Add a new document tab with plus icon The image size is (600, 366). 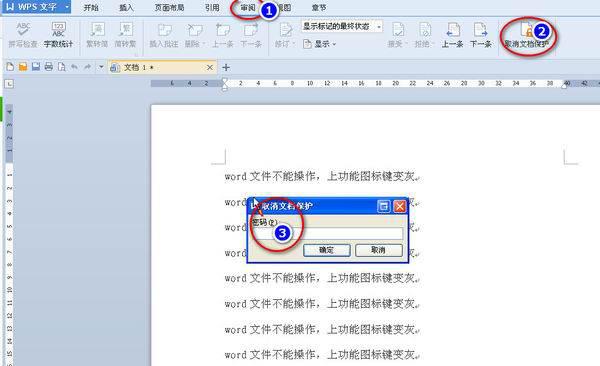click(226, 67)
